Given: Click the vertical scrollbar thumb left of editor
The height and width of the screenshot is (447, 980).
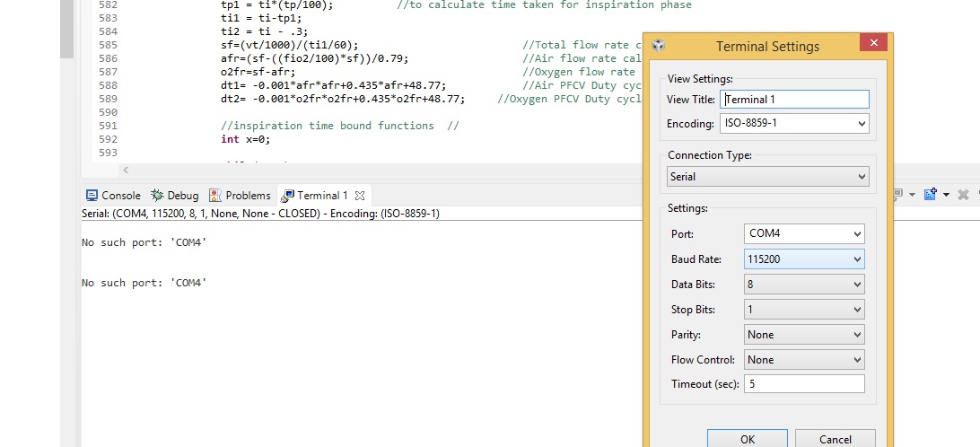Looking at the screenshot, I should 67,28.
